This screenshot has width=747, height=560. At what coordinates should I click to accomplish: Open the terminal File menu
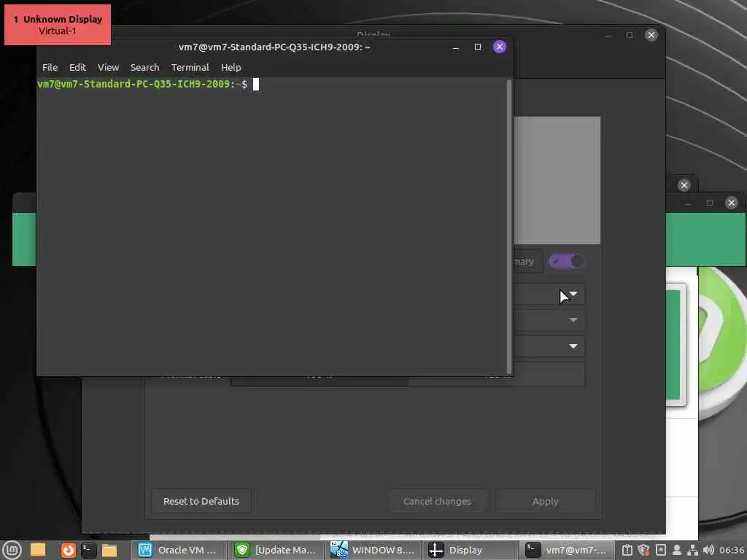click(x=50, y=67)
